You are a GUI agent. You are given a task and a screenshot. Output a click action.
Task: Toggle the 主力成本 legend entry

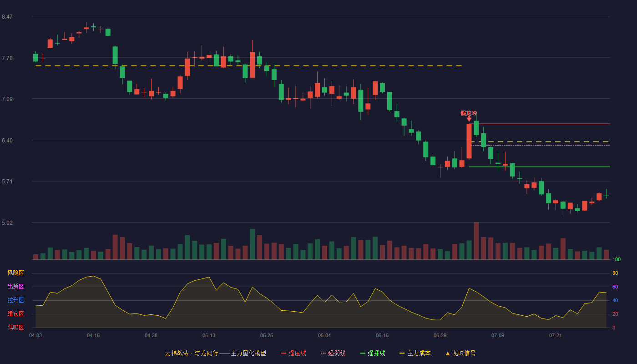click(x=415, y=353)
